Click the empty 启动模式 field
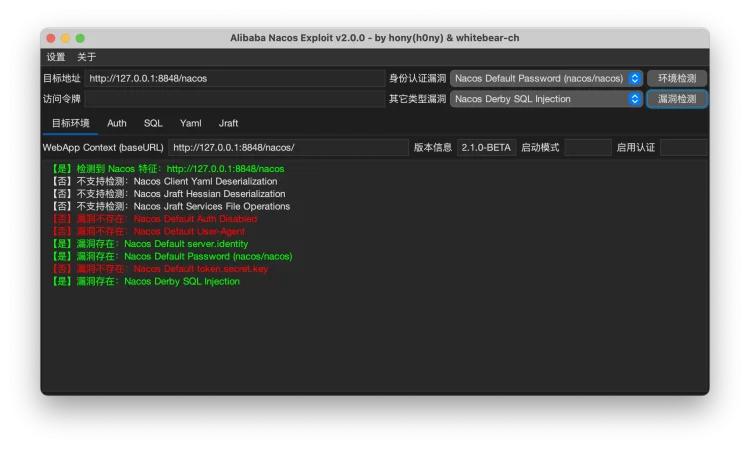750x450 pixels. (588, 147)
